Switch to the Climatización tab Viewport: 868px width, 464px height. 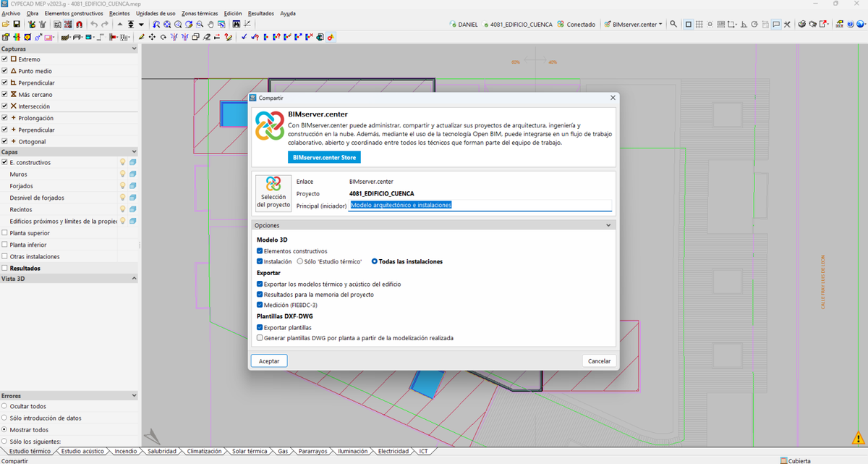204,451
